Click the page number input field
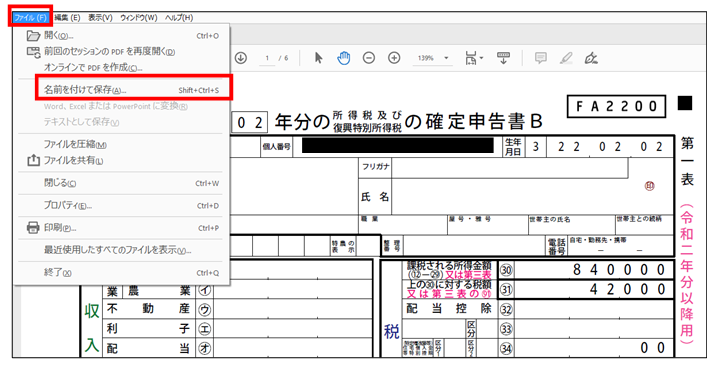This screenshot has height=366, width=716. [267, 58]
